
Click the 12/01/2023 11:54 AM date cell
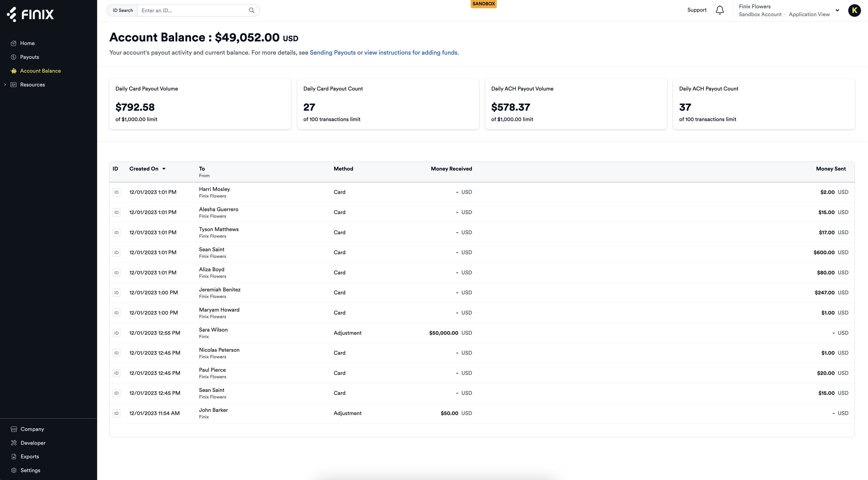tap(154, 413)
